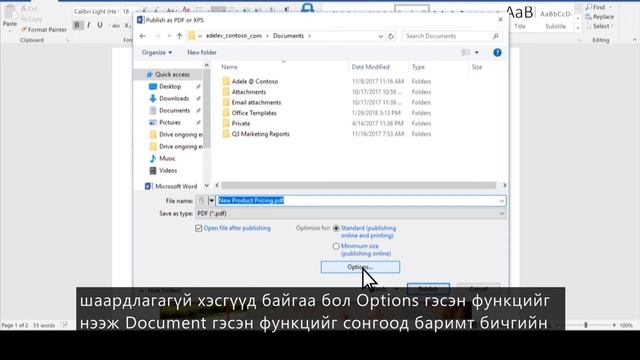
Task: Open the Attachments folder
Action: point(249,92)
